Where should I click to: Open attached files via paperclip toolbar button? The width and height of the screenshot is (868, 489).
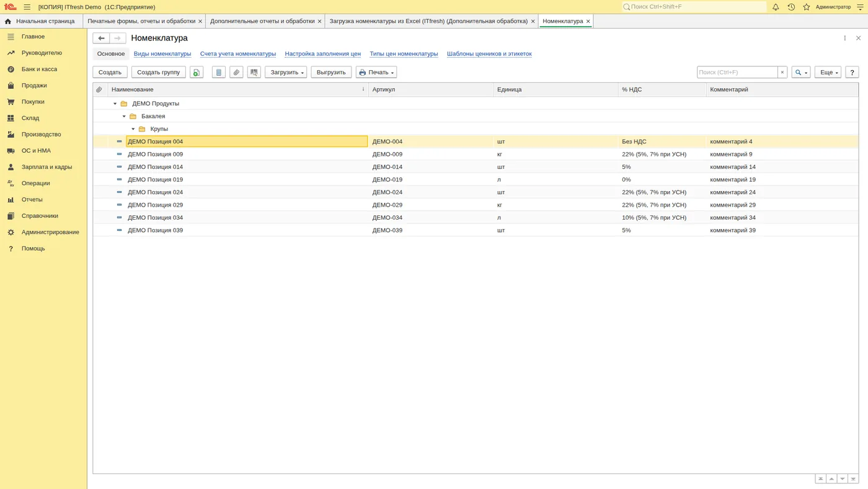(236, 73)
